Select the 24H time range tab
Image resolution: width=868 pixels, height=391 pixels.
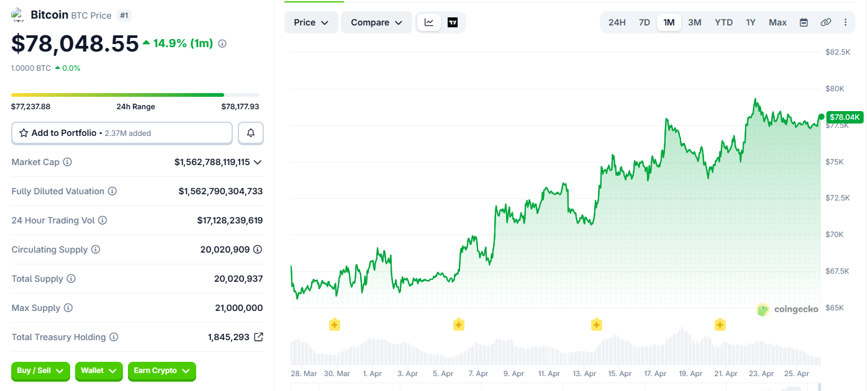[x=617, y=22]
